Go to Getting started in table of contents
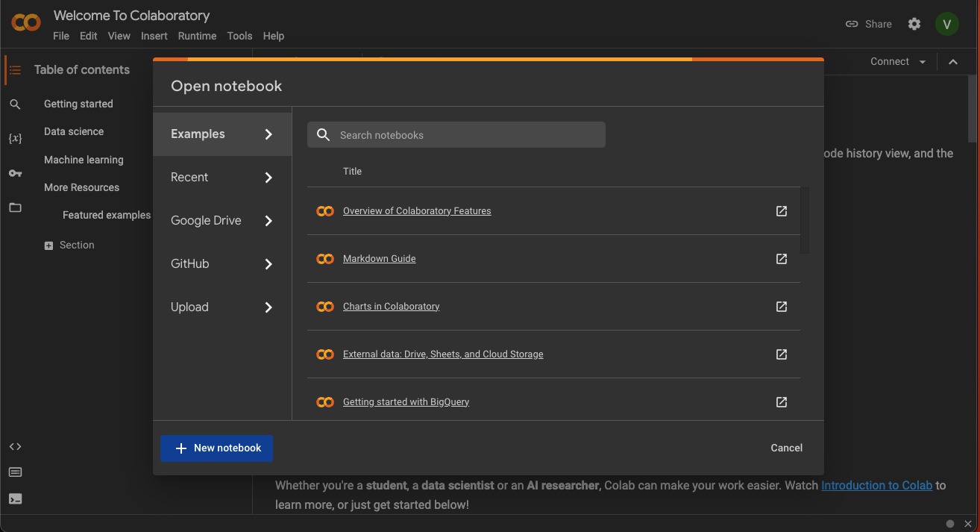 click(78, 104)
